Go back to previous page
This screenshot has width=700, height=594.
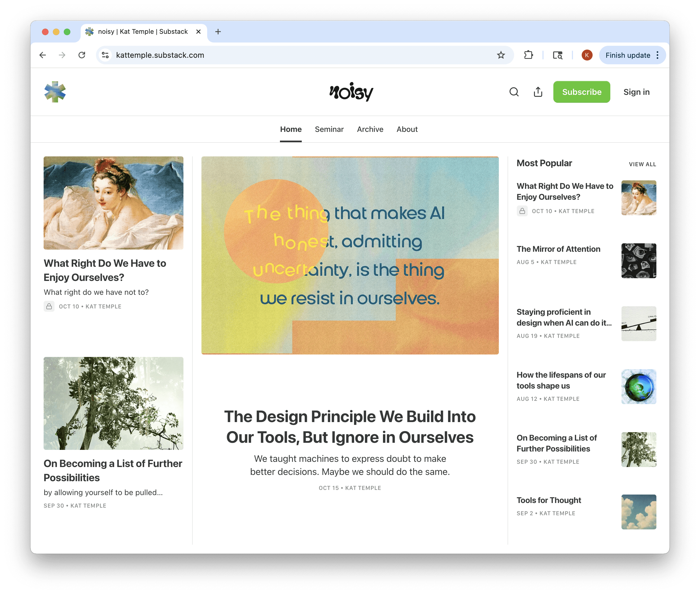click(x=43, y=55)
